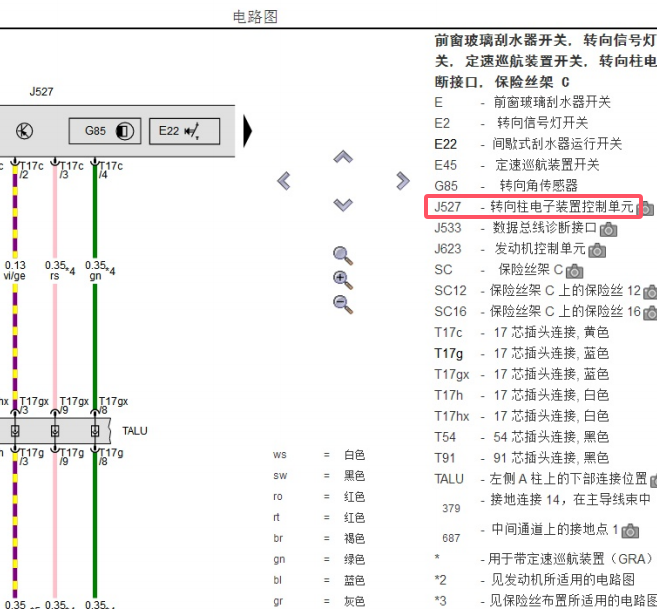Click the T17c/4 connector pin label
The height and width of the screenshot is (609, 657).
[x=111, y=170]
